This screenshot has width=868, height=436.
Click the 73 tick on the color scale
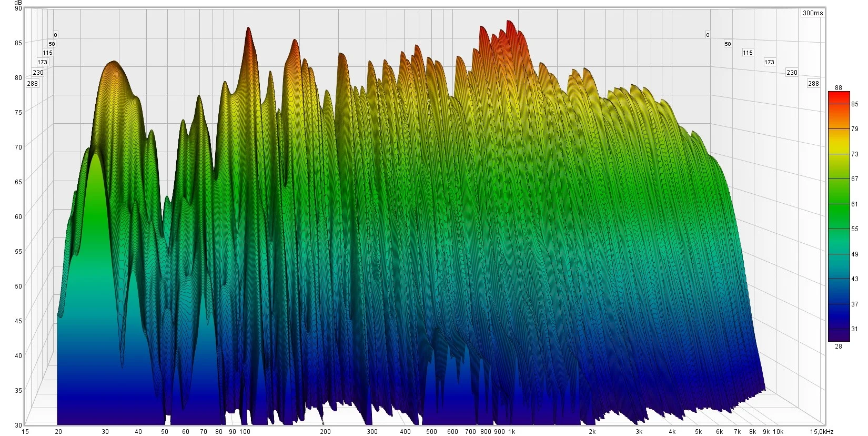[855, 154]
